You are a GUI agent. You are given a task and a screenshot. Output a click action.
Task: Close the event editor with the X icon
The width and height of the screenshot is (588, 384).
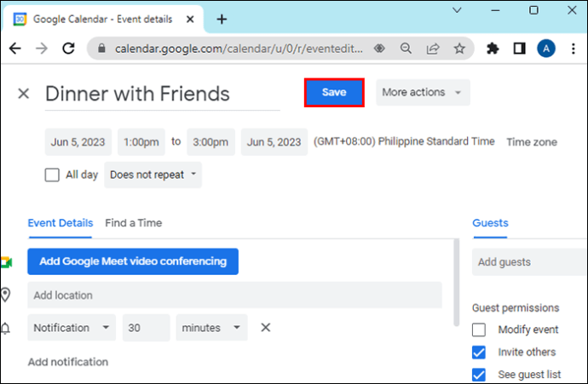coord(24,94)
